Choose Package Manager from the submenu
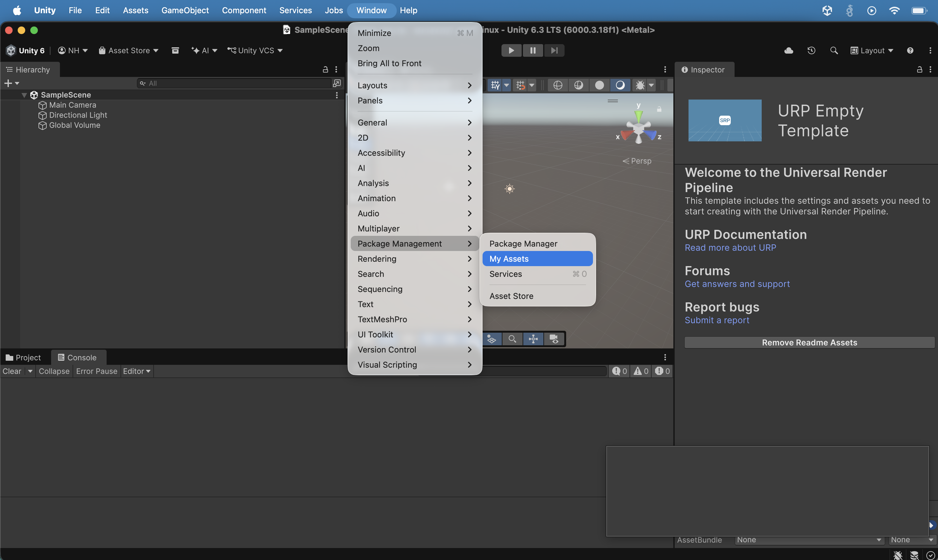The height and width of the screenshot is (560, 938). coord(537,243)
